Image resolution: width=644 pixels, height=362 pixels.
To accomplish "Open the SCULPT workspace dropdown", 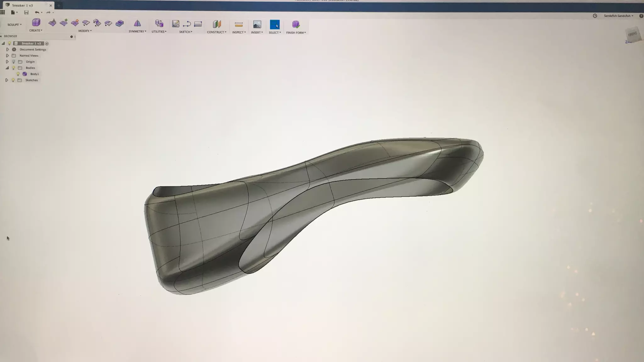I will (x=14, y=25).
